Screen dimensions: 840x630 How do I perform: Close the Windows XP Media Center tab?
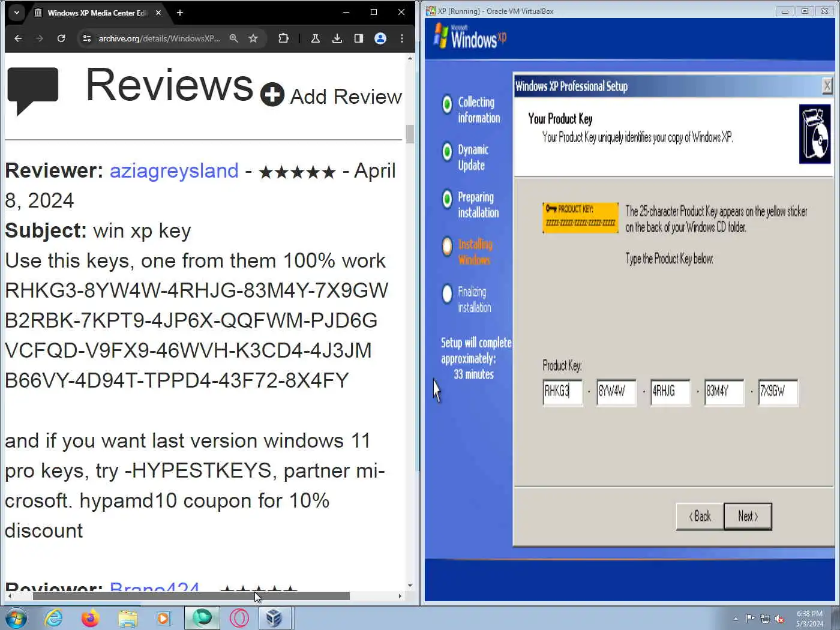click(x=158, y=13)
